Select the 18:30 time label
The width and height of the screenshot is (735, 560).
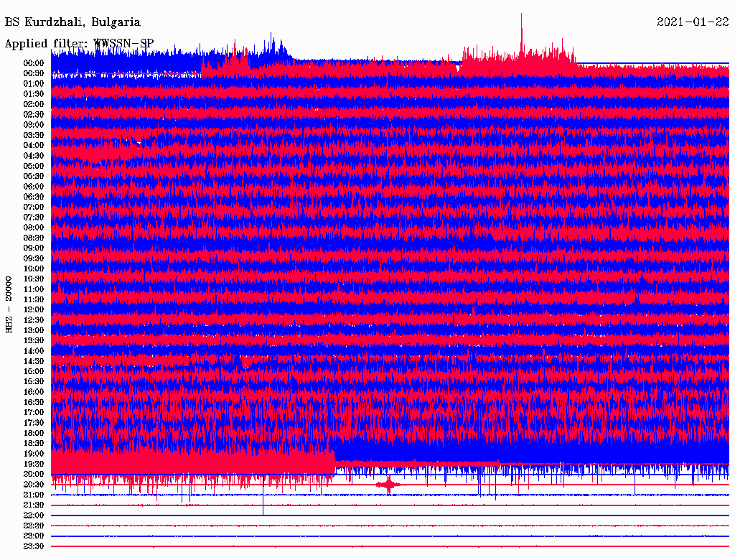pos(34,443)
